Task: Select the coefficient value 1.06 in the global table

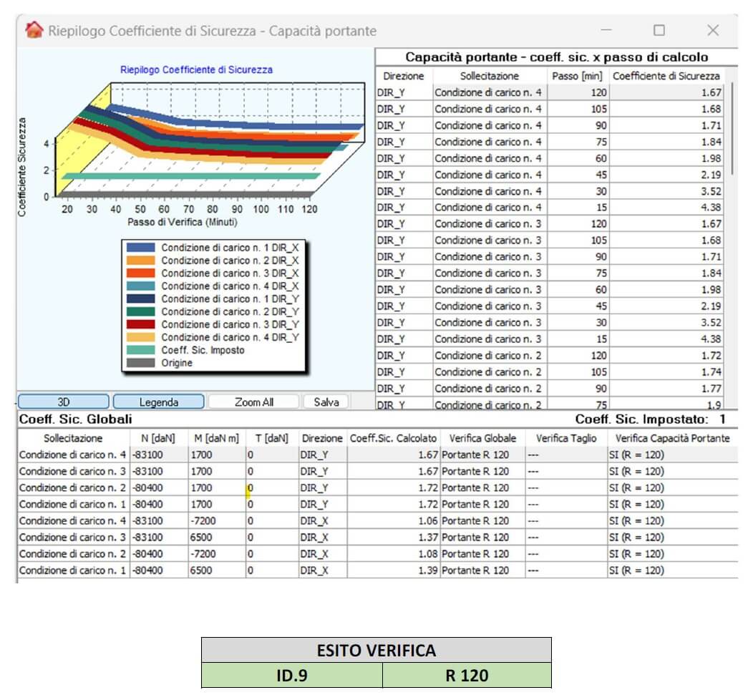Action: 428,521
